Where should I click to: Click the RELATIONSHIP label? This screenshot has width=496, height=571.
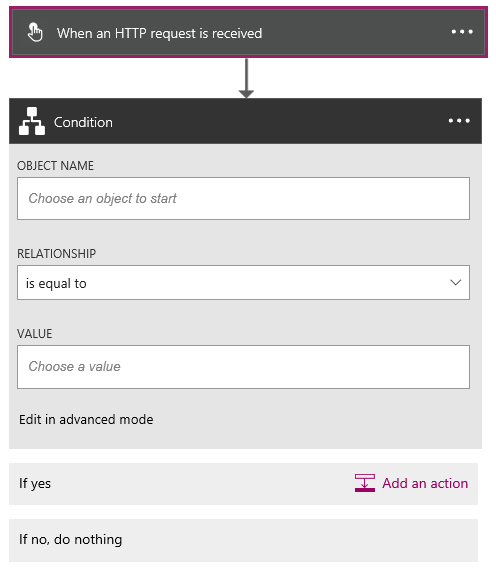click(x=56, y=253)
